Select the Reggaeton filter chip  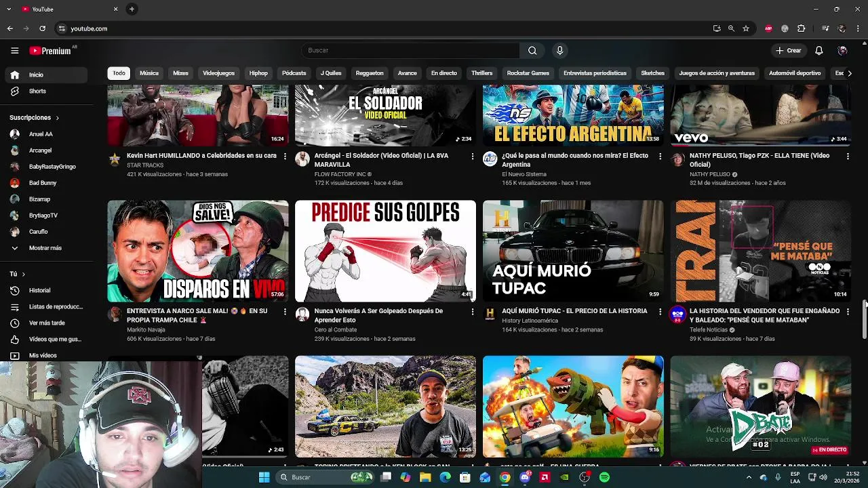pyautogui.click(x=370, y=73)
